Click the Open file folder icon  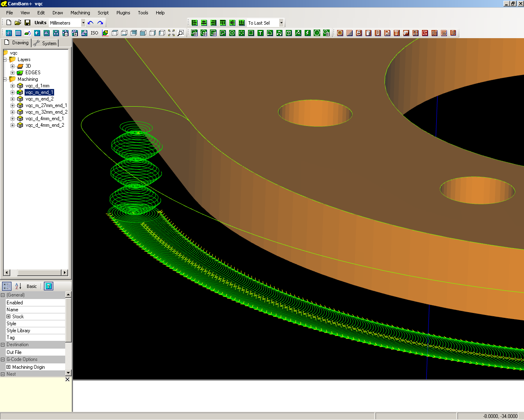18,23
